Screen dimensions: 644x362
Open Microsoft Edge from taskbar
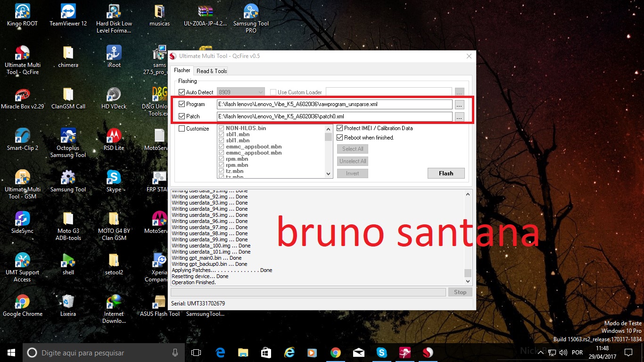pos(220,352)
